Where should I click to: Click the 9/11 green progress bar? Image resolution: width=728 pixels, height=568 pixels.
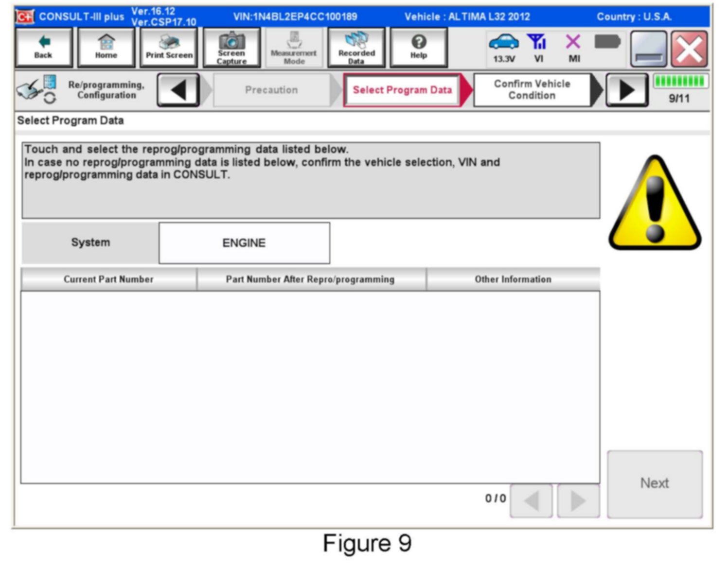(x=679, y=82)
